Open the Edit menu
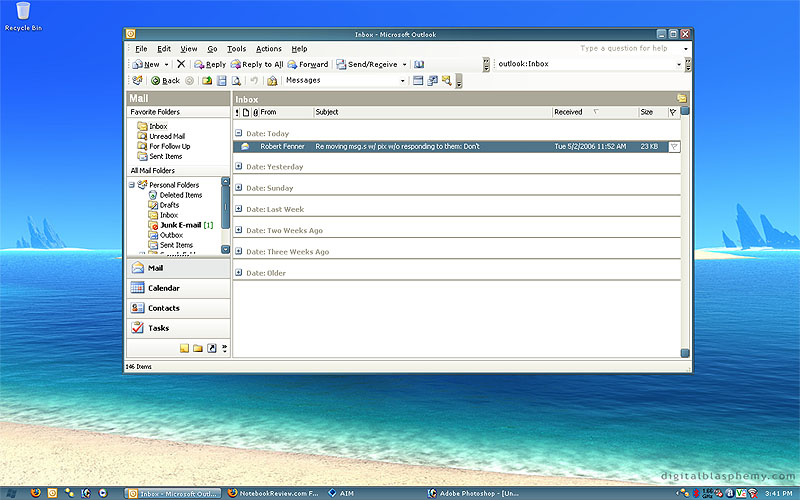 click(164, 48)
